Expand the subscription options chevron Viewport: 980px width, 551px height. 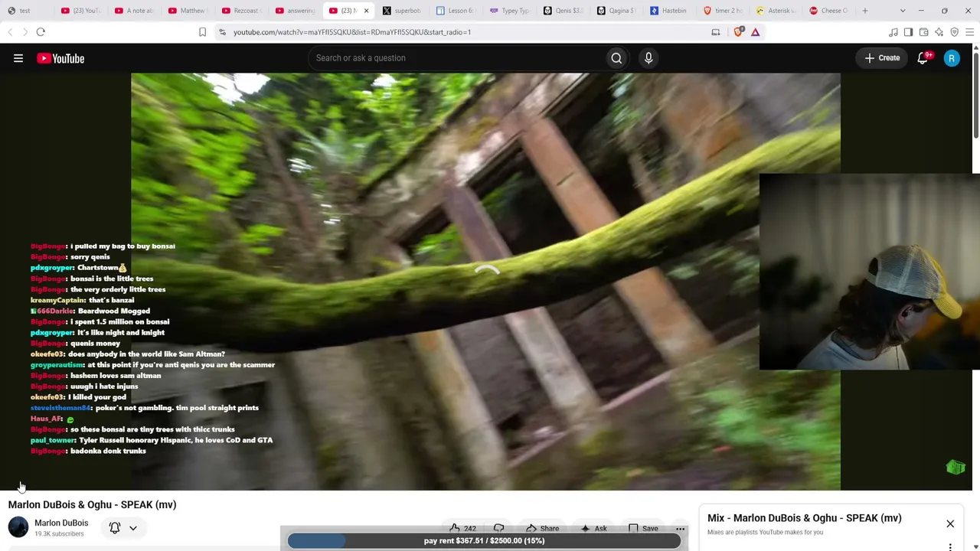pyautogui.click(x=132, y=528)
